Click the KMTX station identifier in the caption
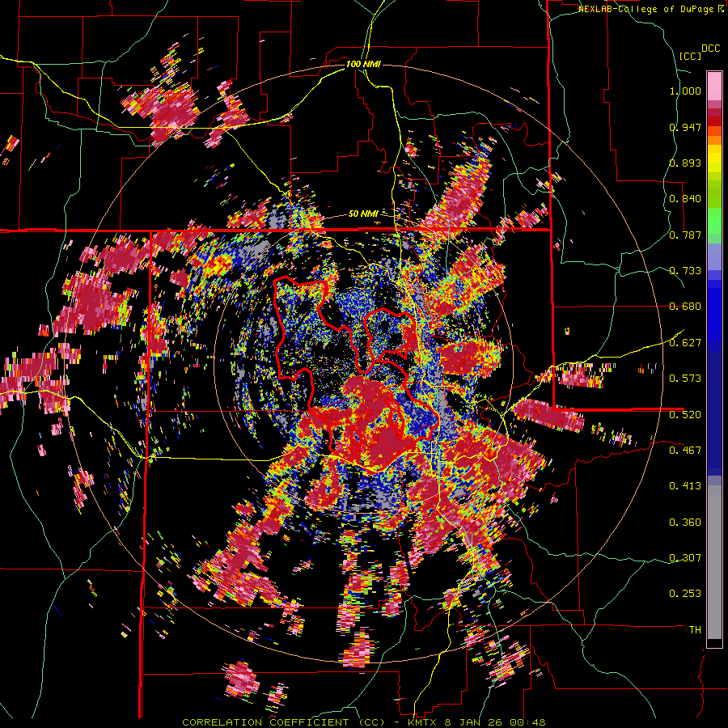This screenshot has width=728, height=728. click(423, 722)
